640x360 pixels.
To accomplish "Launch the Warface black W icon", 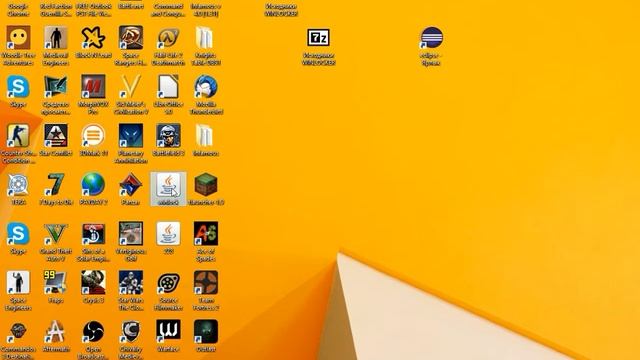I will [168, 331].
